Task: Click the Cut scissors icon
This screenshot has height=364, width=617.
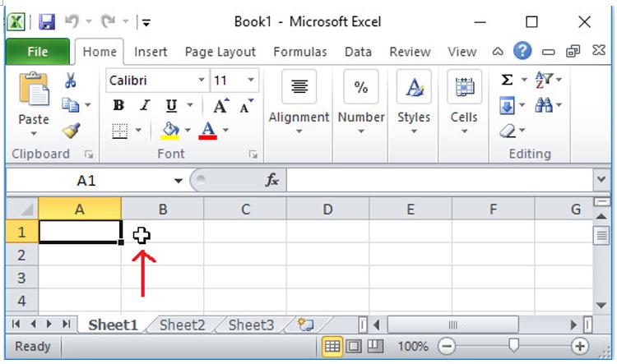Action: [71, 81]
